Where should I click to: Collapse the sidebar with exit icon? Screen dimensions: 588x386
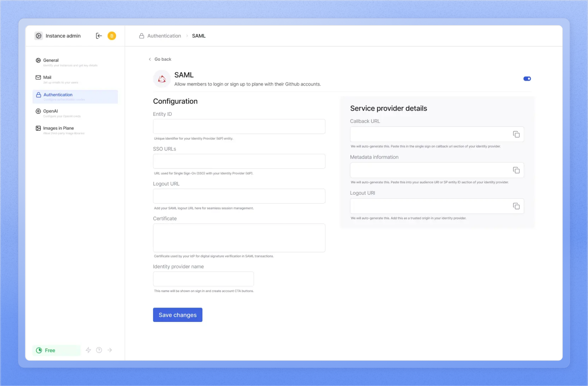99,36
